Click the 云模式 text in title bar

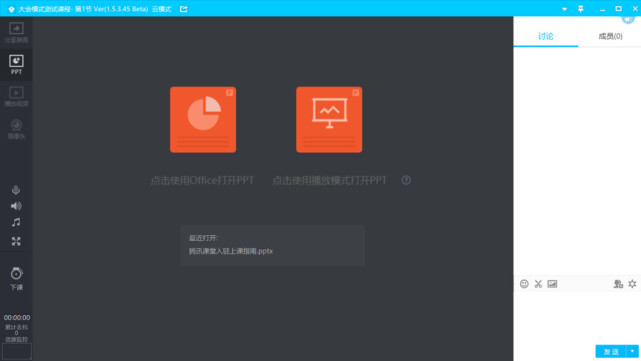click(161, 9)
